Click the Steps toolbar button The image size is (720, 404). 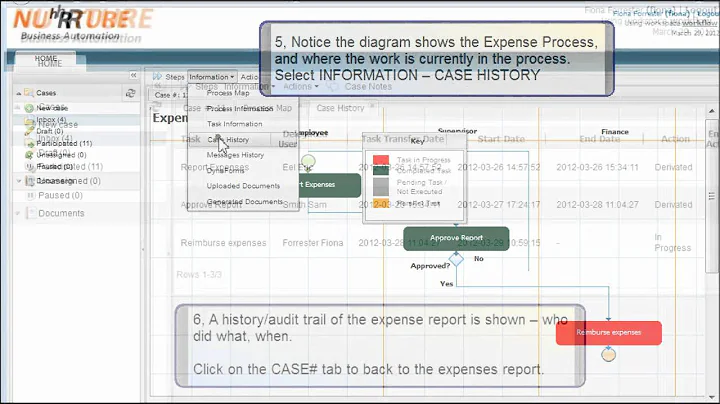(x=169, y=77)
